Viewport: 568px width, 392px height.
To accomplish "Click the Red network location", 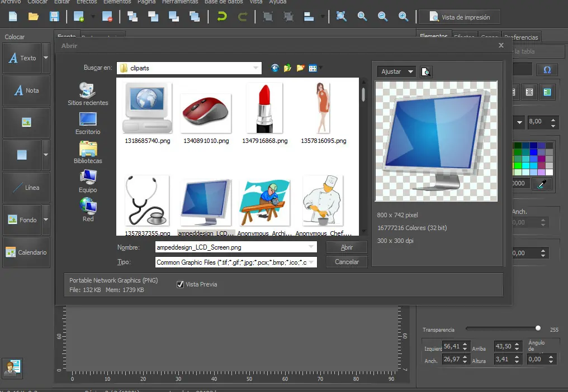I will click(x=88, y=210).
